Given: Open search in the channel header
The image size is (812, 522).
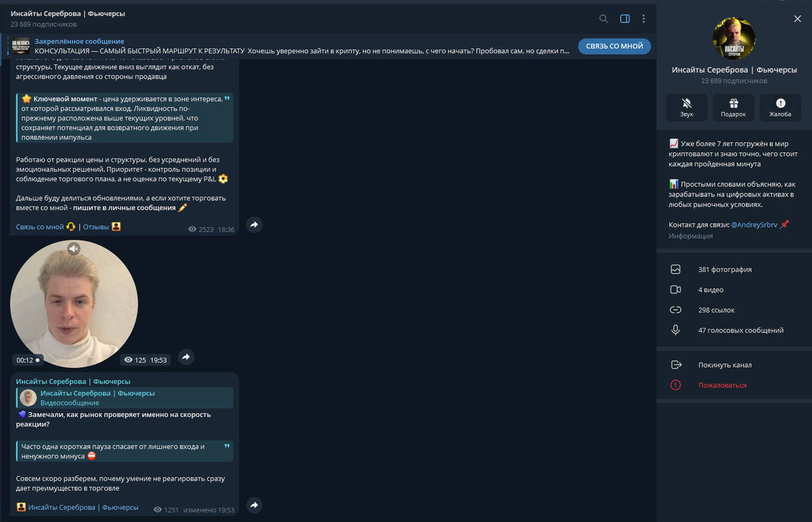Looking at the screenshot, I should 604,19.
